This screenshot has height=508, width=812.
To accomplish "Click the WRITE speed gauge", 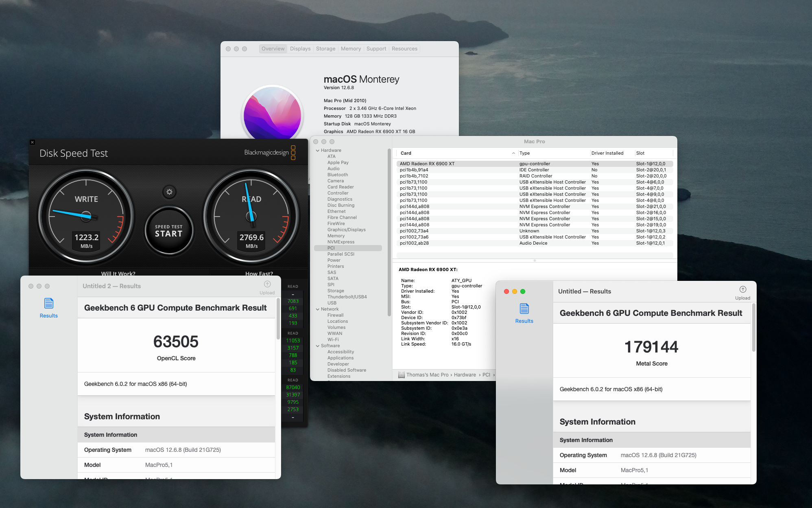I will click(86, 217).
